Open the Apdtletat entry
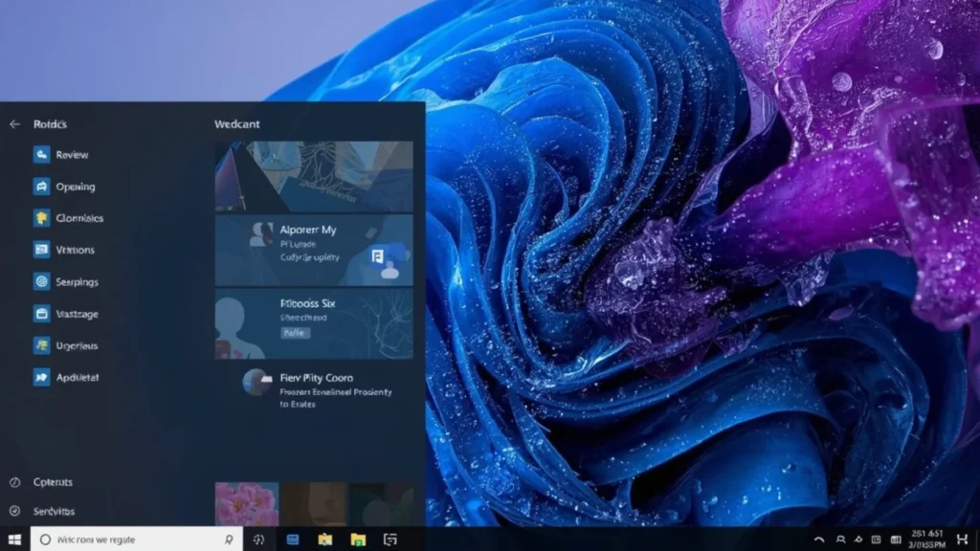Screen dimensions: 980x551 (78, 377)
